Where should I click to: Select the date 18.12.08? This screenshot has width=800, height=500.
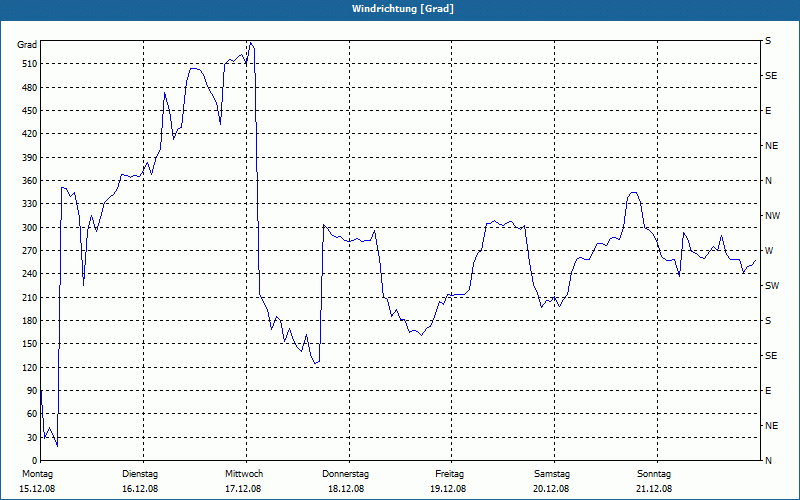coord(346,489)
